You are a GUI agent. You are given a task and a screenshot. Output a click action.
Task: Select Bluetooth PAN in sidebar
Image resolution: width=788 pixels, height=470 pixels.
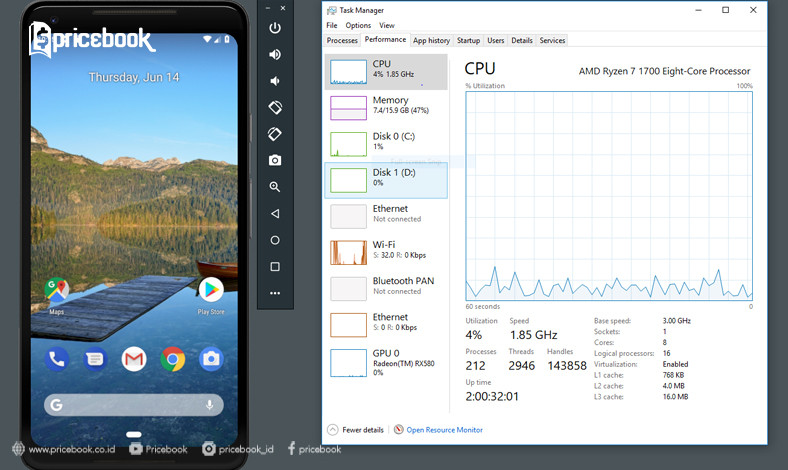tap(386, 289)
